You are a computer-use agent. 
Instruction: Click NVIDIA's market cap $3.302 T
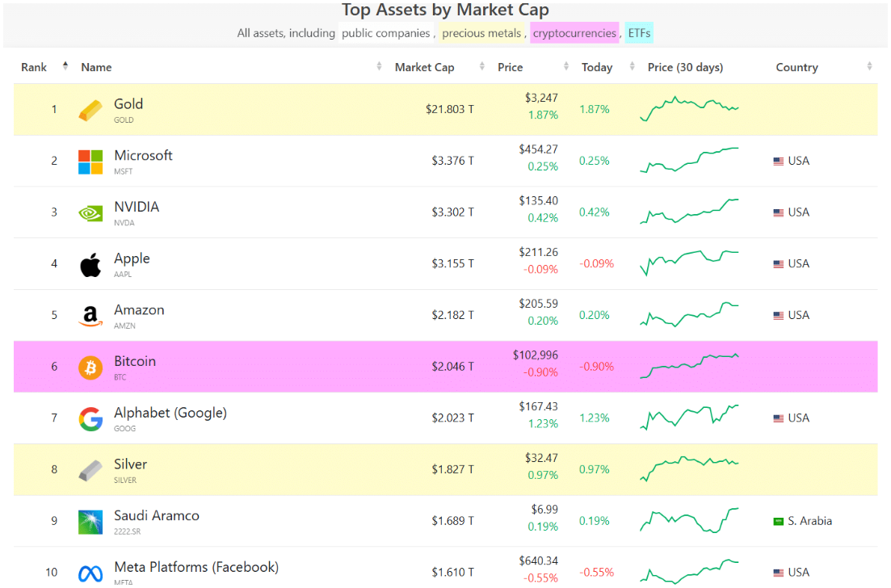pos(452,212)
